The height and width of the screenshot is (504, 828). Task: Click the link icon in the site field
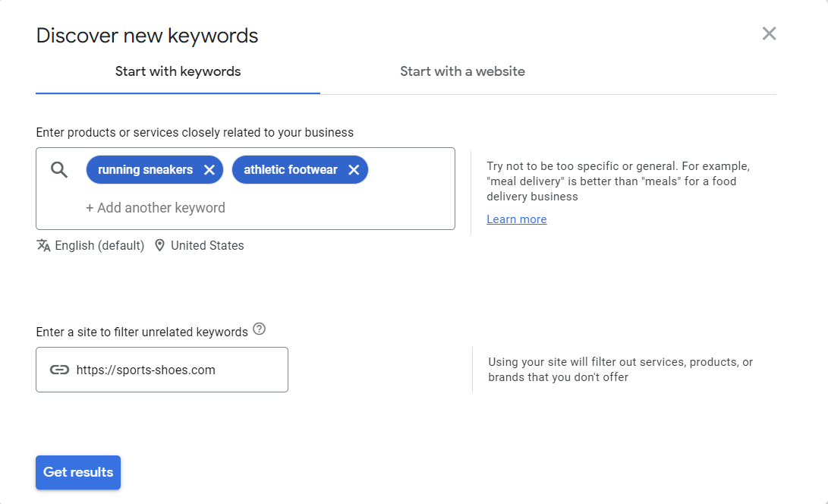(60, 370)
